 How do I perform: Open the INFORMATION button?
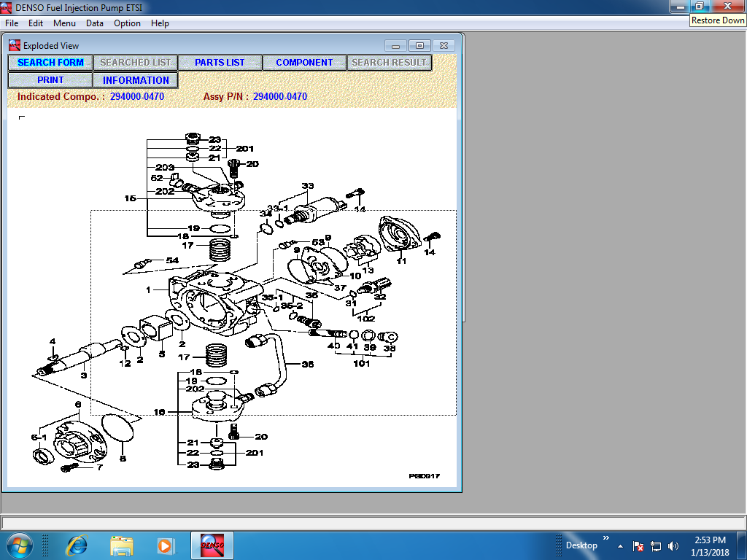(135, 80)
